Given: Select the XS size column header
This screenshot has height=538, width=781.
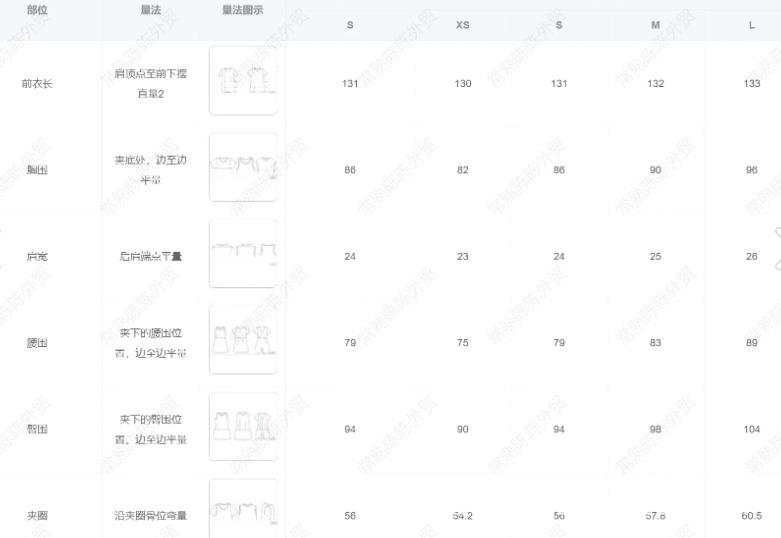Looking at the screenshot, I should pyautogui.click(x=462, y=25).
